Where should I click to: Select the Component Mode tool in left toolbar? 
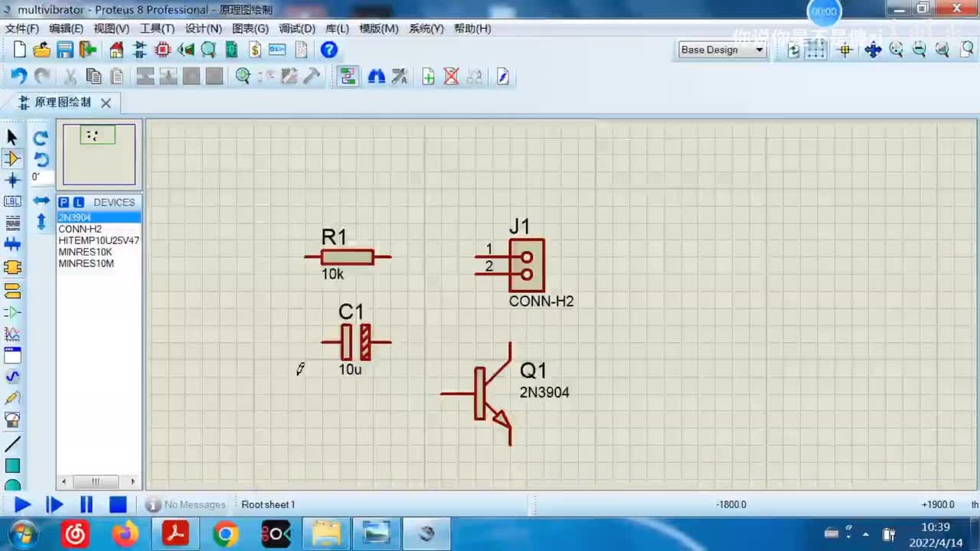12,158
